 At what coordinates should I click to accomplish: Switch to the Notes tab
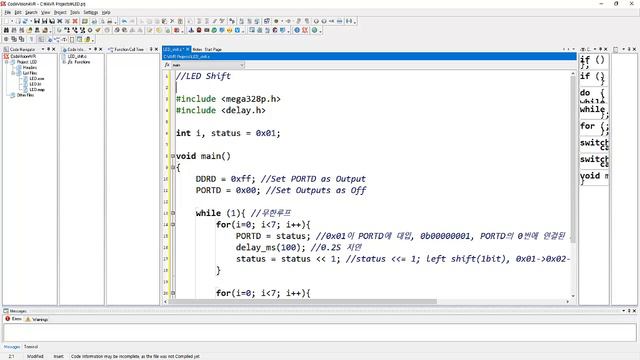point(197,49)
